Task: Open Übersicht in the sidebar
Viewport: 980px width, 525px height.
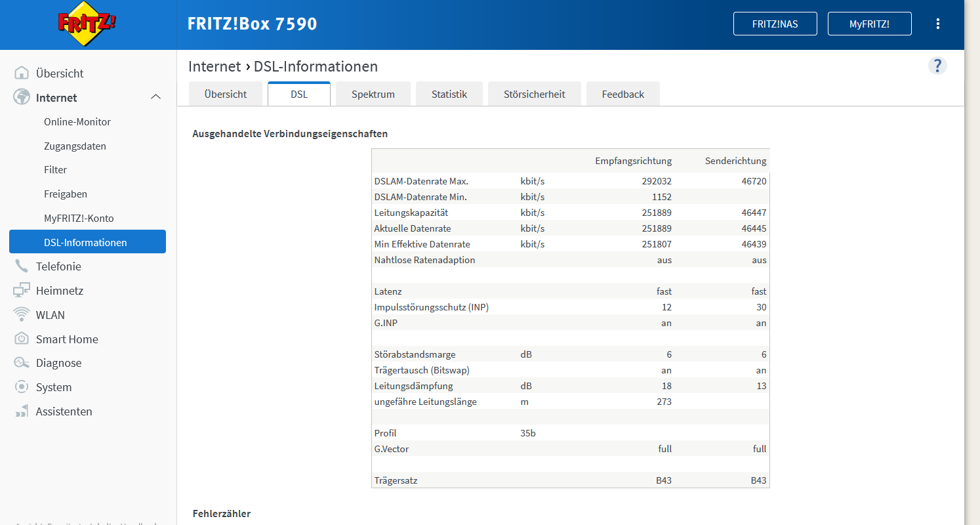Action: [x=60, y=73]
